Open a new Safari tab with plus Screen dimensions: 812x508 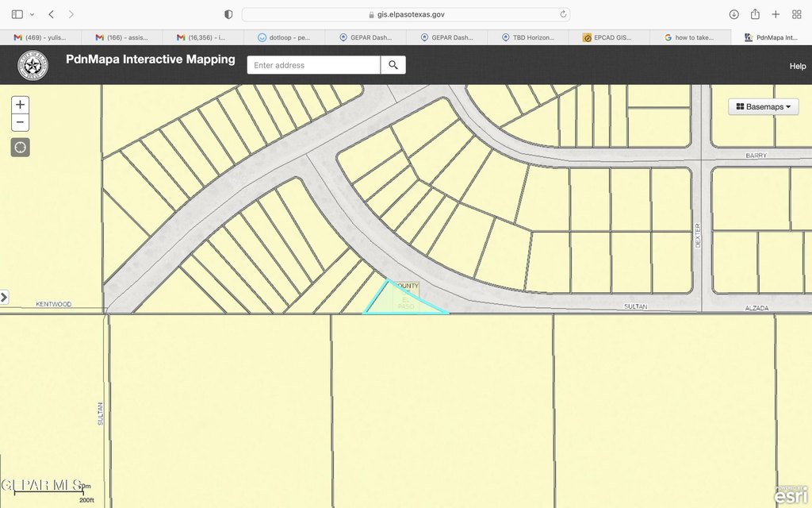tap(776, 14)
